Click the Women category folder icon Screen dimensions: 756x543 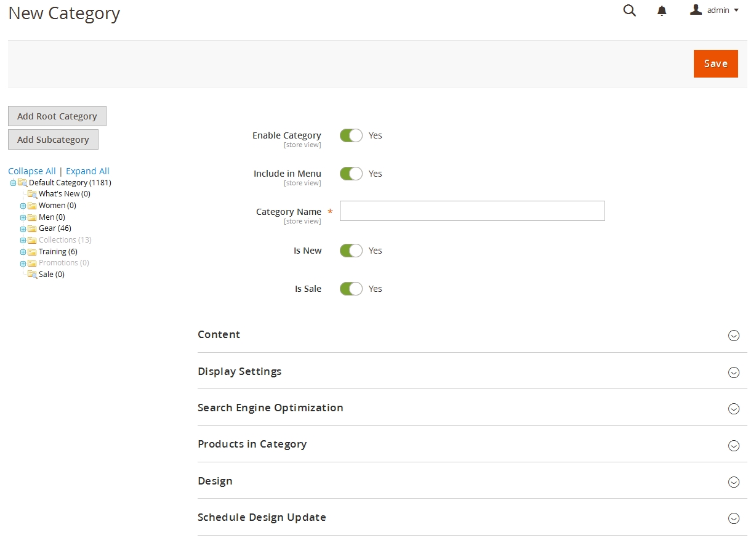point(32,206)
